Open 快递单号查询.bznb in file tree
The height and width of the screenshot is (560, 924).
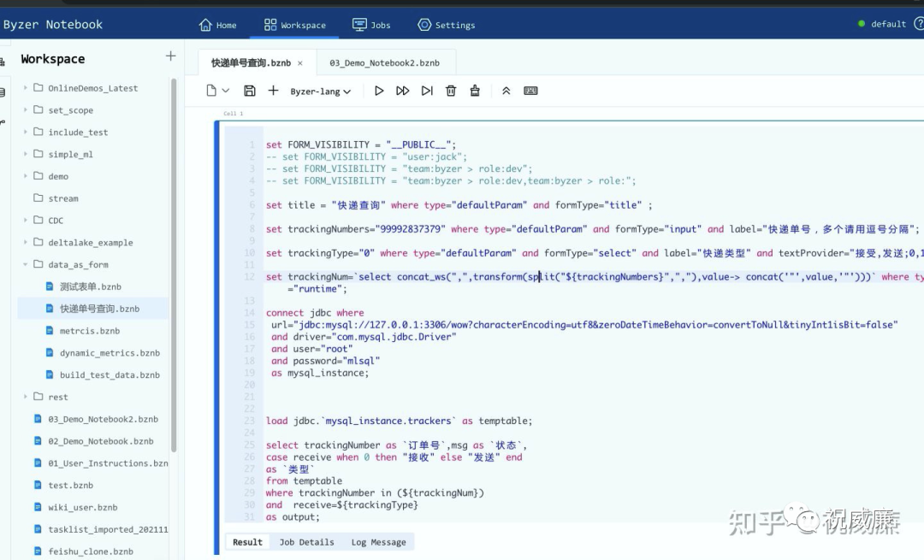[99, 309]
